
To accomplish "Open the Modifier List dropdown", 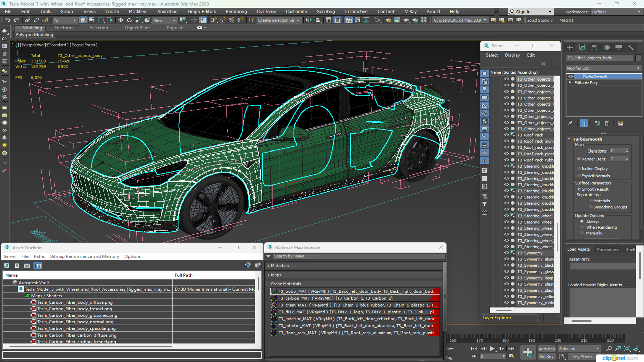I will pyautogui.click(x=603, y=68).
